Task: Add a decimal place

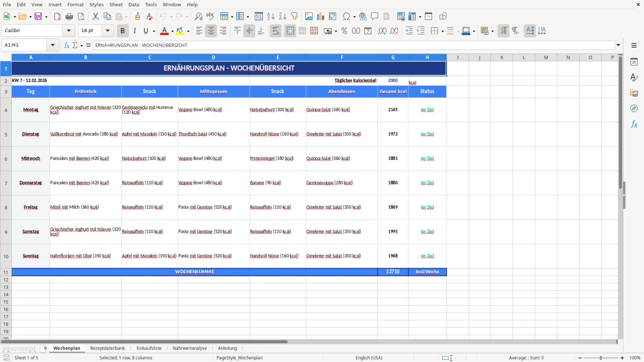Action: click(x=382, y=31)
